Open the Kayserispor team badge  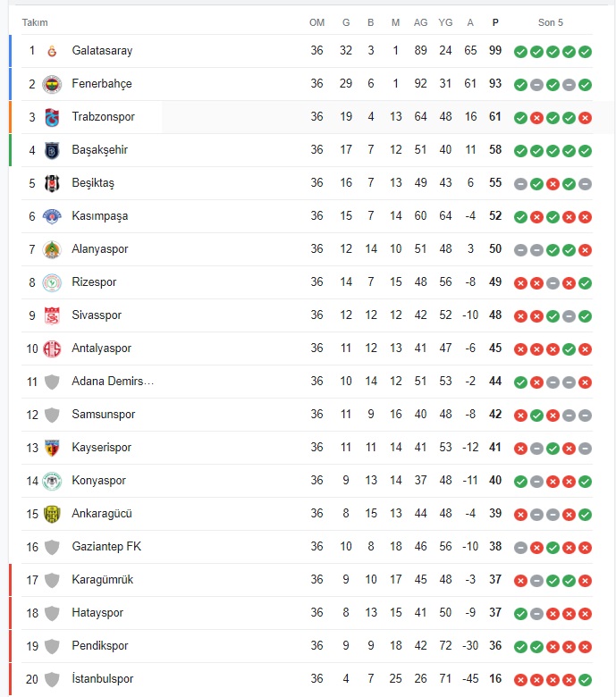(52, 448)
